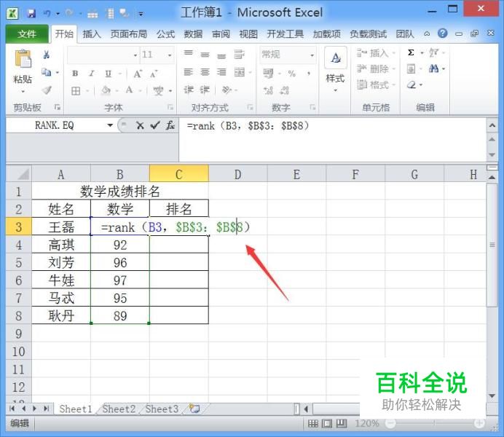Toggle Underline formatting
Viewport: 504px width, 437px height.
108,74
